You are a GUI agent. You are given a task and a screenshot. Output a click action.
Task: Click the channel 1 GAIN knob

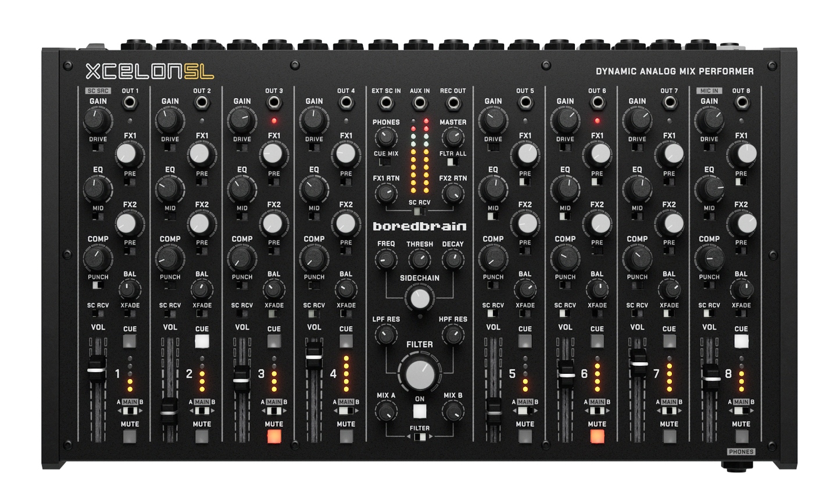tap(97, 120)
